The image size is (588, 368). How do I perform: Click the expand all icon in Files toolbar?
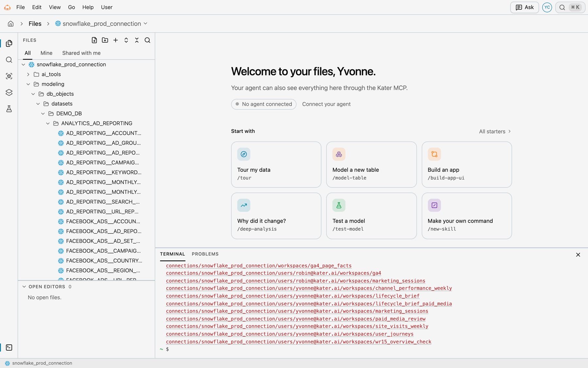point(126,40)
